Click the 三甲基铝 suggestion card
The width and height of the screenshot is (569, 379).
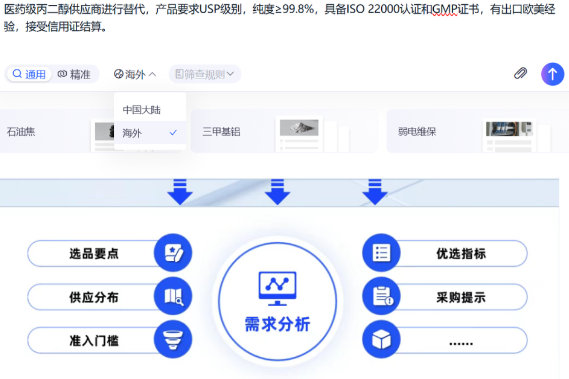284,131
